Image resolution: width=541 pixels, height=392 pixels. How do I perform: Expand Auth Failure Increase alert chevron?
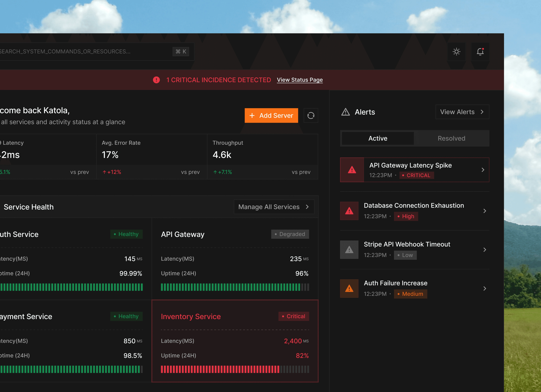coord(484,288)
